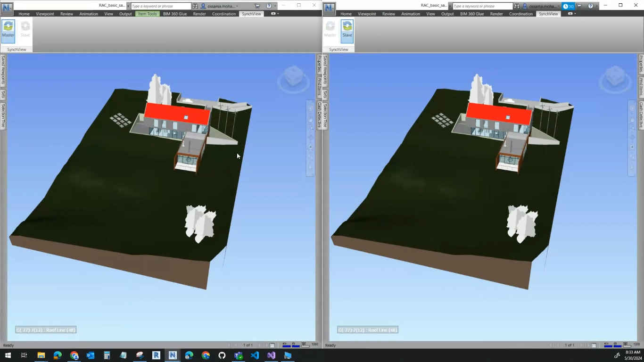Image resolution: width=644 pixels, height=362 pixels.
Task: Expand the Find Items panel in left window
Action: click(319, 88)
